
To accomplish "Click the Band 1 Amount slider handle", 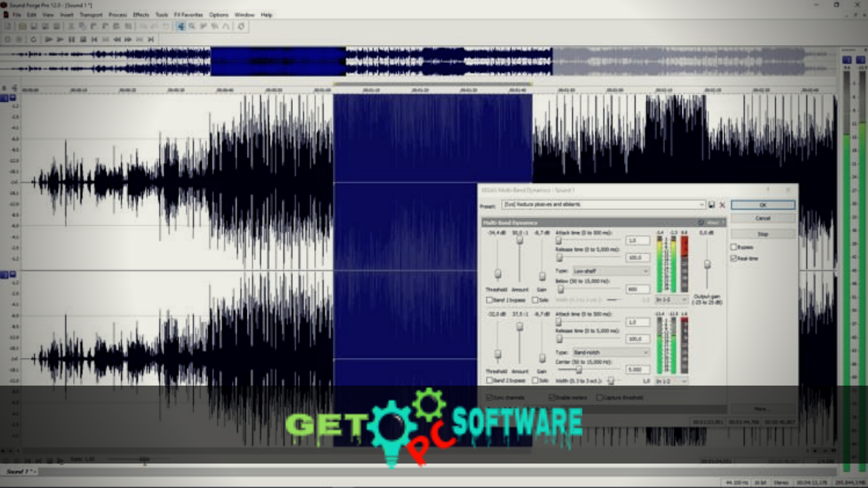I will [x=520, y=240].
